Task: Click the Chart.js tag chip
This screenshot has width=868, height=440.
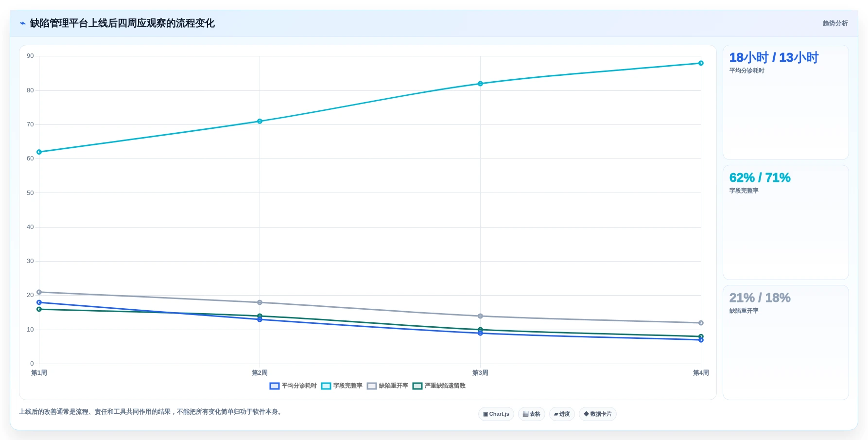Action: coord(496,414)
